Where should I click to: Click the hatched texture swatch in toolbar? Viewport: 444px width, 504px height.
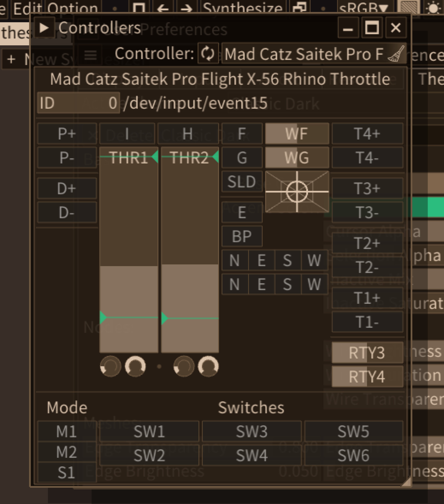pos(409,7)
